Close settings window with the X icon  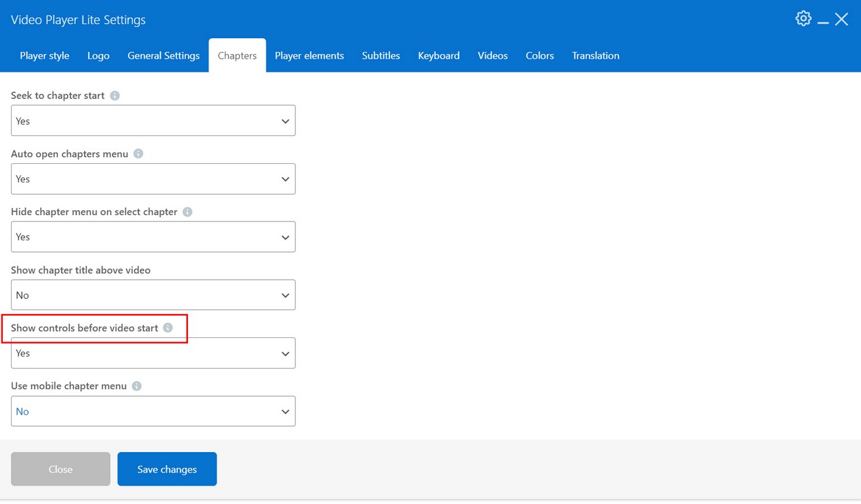click(842, 19)
